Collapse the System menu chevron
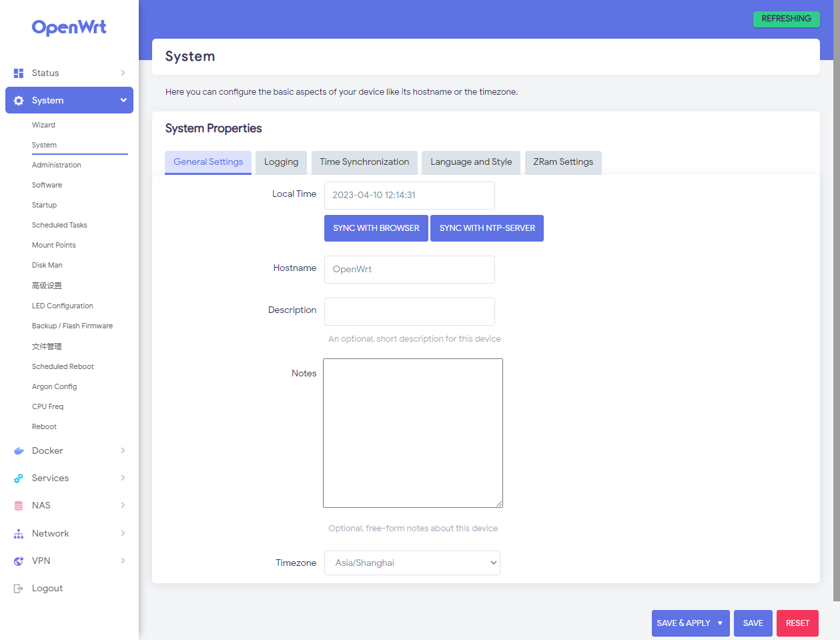 coord(123,100)
